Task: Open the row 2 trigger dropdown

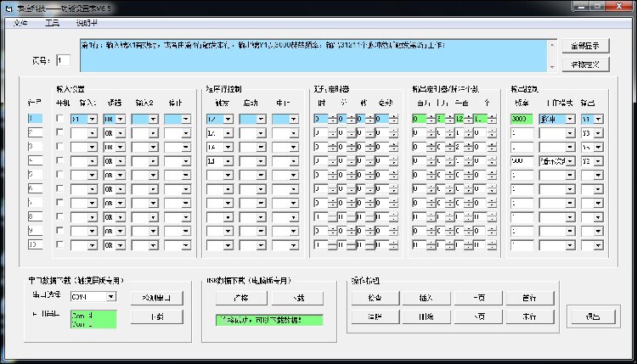Action: 228,133
